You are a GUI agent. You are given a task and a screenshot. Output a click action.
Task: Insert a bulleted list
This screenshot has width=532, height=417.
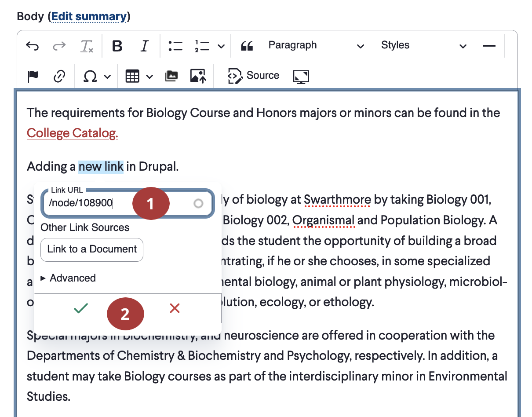(x=175, y=46)
